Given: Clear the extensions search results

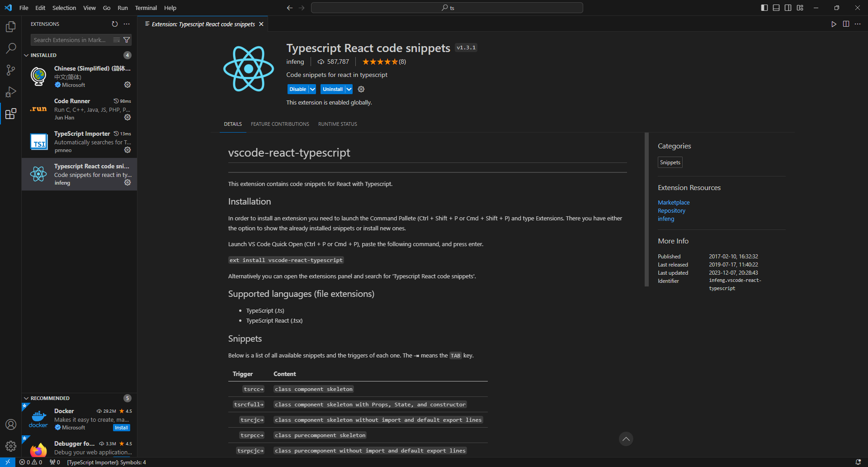Looking at the screenshot, I should click(117, 40).
